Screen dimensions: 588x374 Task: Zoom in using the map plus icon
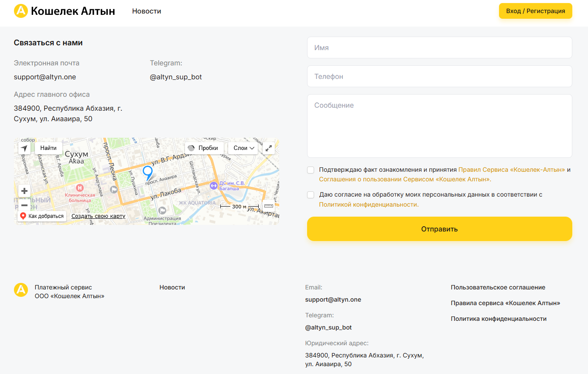pyautogui.click(x=24, y=190)
